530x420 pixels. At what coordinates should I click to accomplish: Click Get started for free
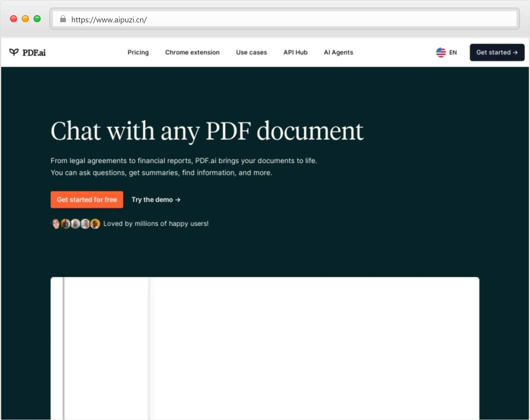pyautogui.click(x=87, y=199)
